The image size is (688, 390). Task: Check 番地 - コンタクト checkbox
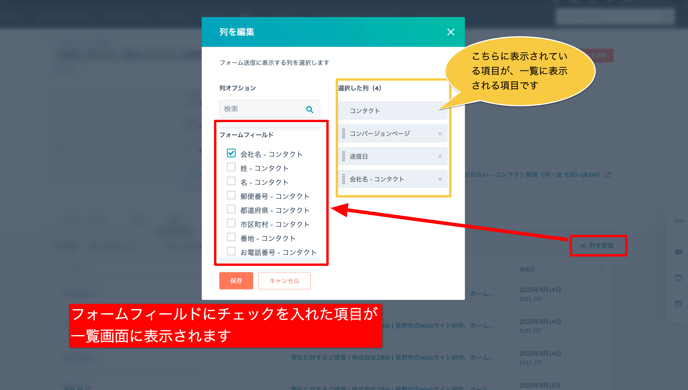pos(231,237)
